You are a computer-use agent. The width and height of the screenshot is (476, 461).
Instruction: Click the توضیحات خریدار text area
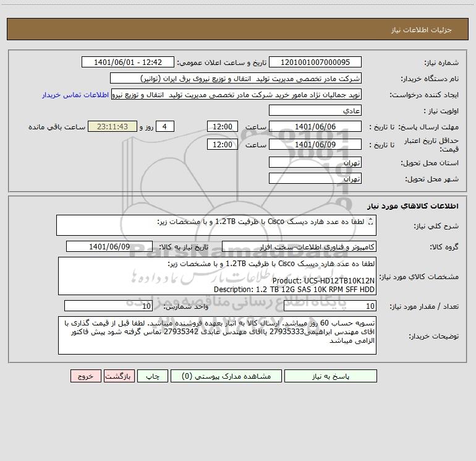(217, 335)
